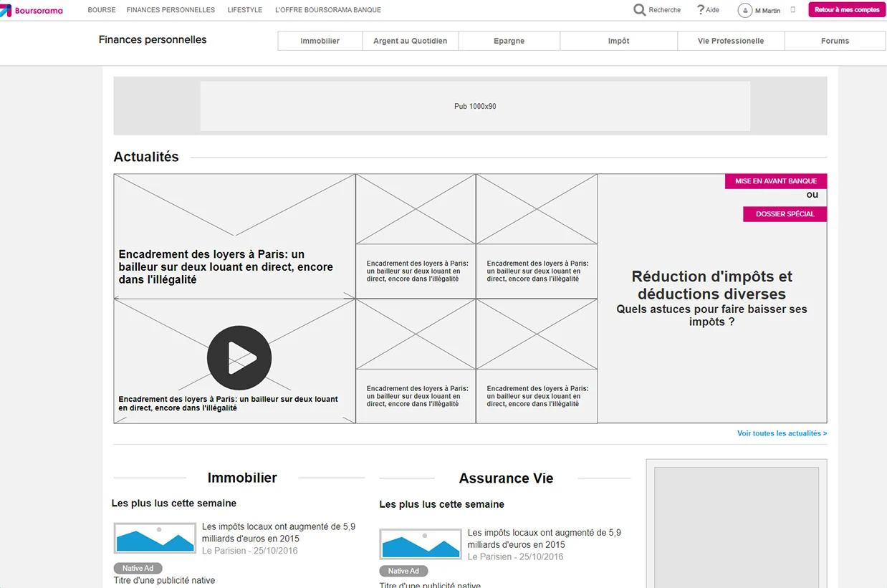This screenshot has height=588, width=887.
Task: Click the Immobilier section heading
Action: tap(242, 478)
